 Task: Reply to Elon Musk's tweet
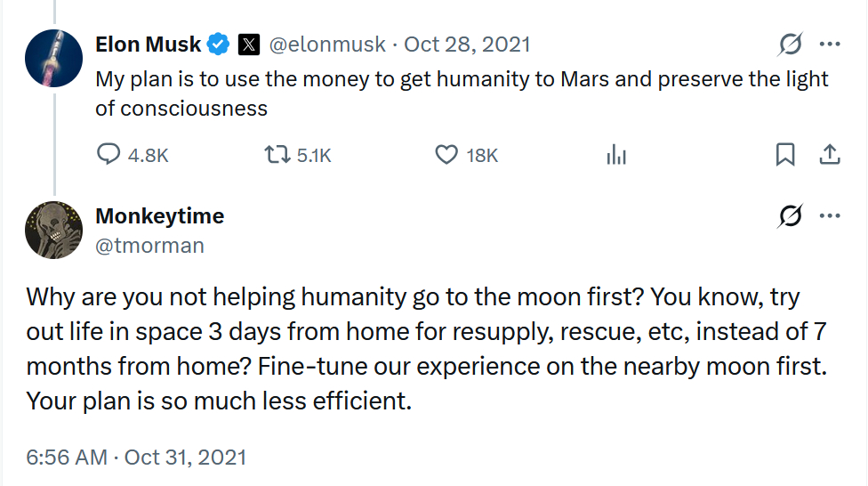pos(108,155)
